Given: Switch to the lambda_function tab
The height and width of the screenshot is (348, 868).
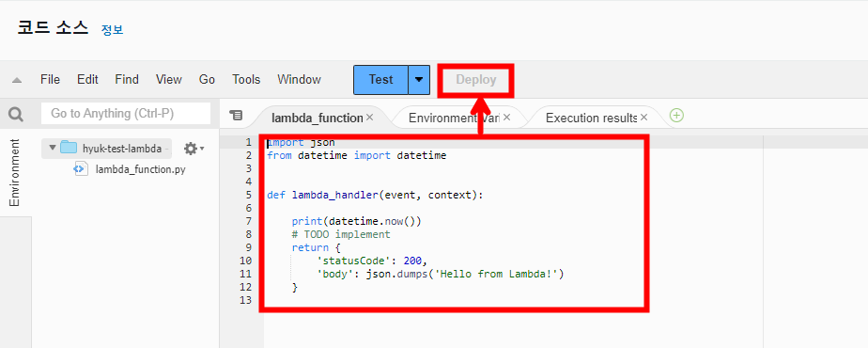Looking at the screenshot, I should tap(317, 118).
